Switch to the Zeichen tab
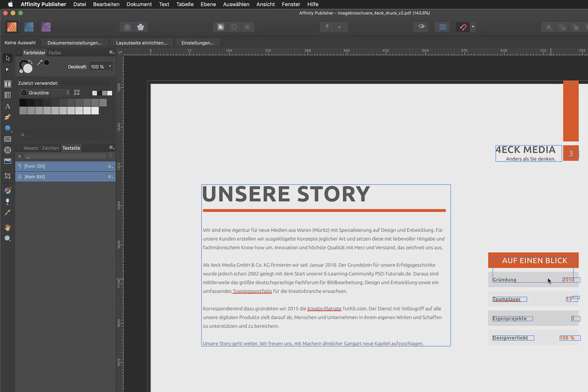The image size is (588, 392). pyautogui.click(x=50, y=148)
